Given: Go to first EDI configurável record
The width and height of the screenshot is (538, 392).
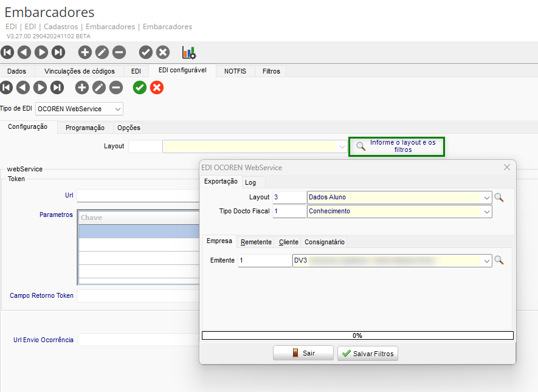Looking at the screenshot, I should (6, 88).
